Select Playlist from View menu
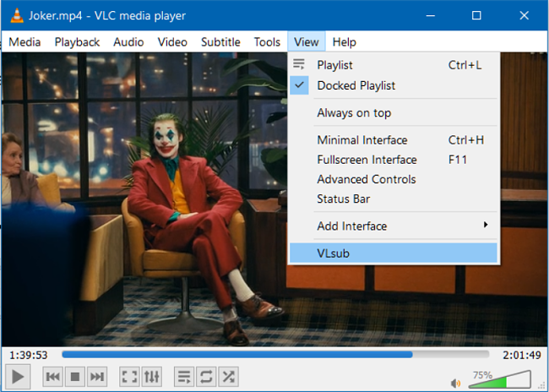Screen dimensions: 549x392 394,65
